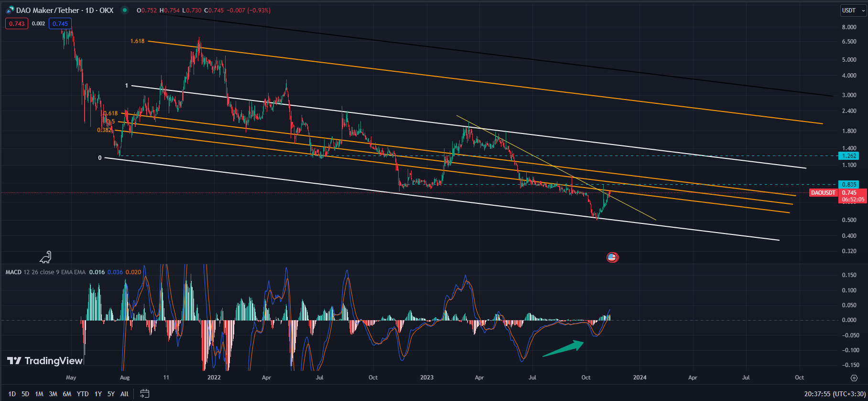Screen dimensions: 868x401
Task: Click the MACD indicator legend title
Action: (13, 272)
